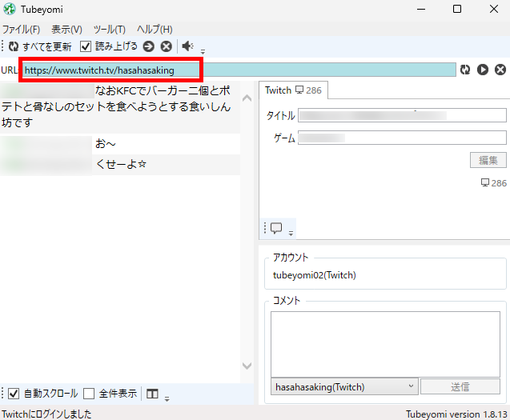
Task: Click the ゲーム text field
Action: click(403, 138)
